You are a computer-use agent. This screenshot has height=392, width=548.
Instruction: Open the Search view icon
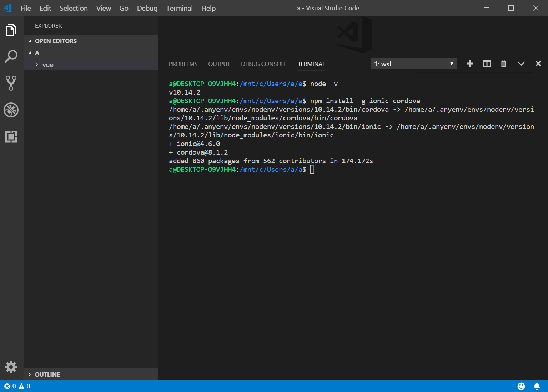tap(11, 56)
